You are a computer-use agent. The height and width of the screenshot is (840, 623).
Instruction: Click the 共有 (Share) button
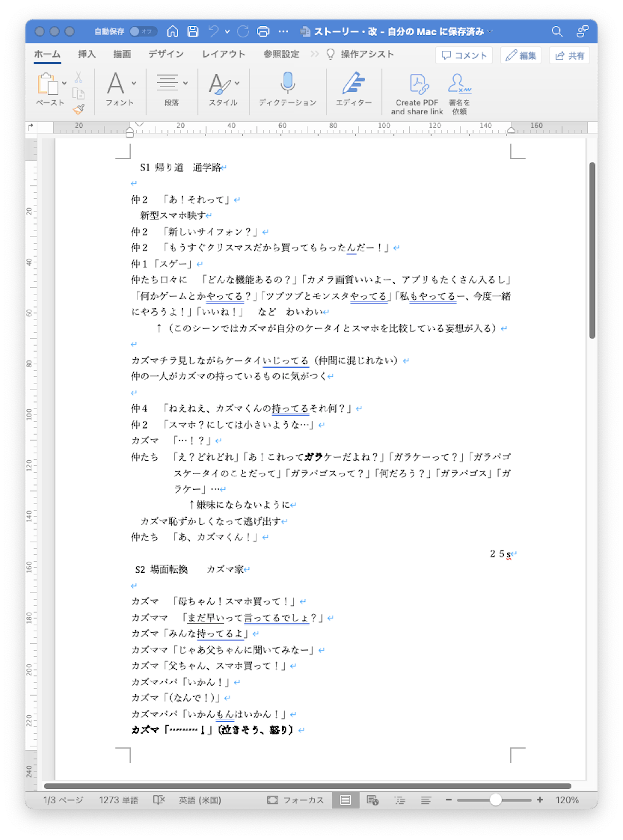[x=569, y=56]
